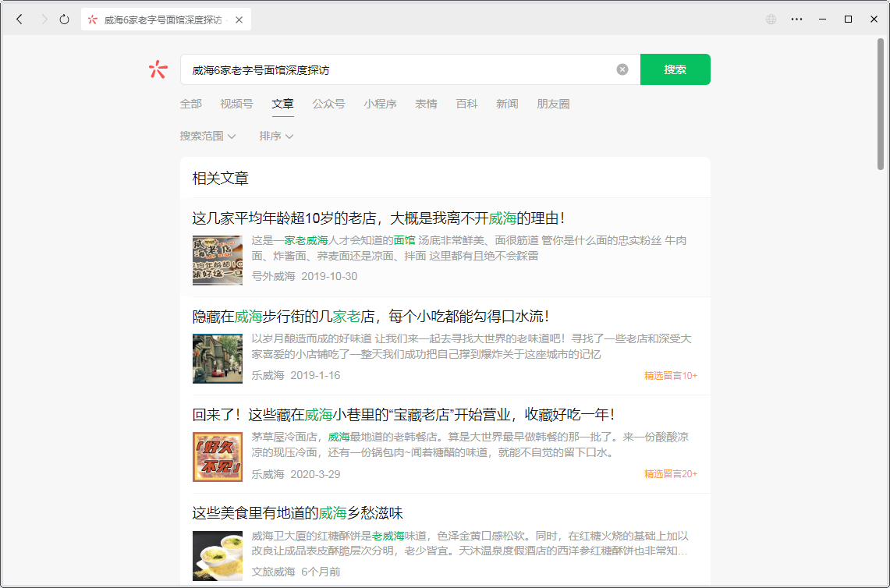Click the 好久不见 article thumbnail

[218, 457]
